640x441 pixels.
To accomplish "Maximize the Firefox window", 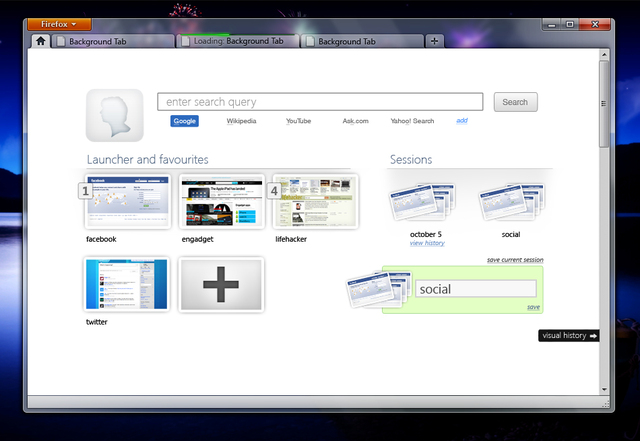I will point(570,24).
